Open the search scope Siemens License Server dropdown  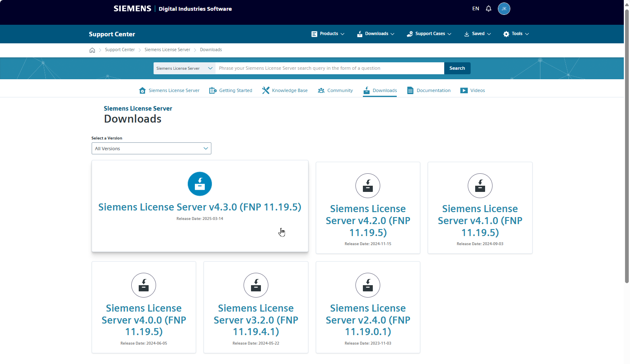pyautogui.click(x=185, y=69)
